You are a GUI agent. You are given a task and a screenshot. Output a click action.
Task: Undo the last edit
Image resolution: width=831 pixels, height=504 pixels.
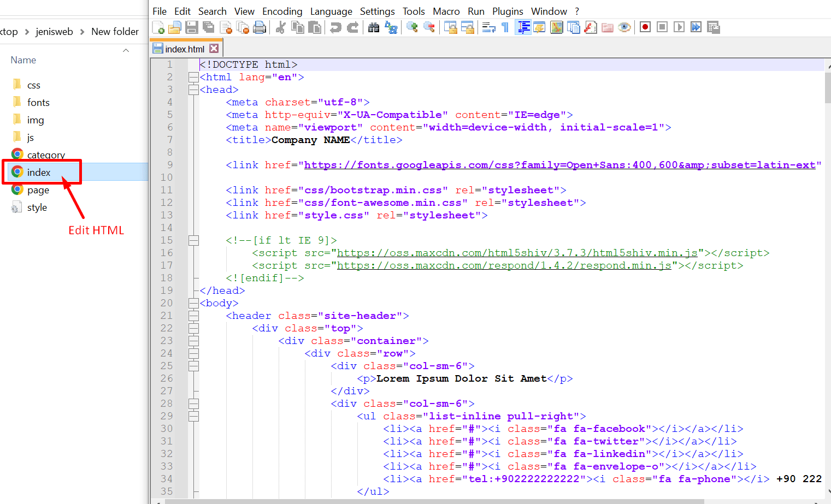335,27
